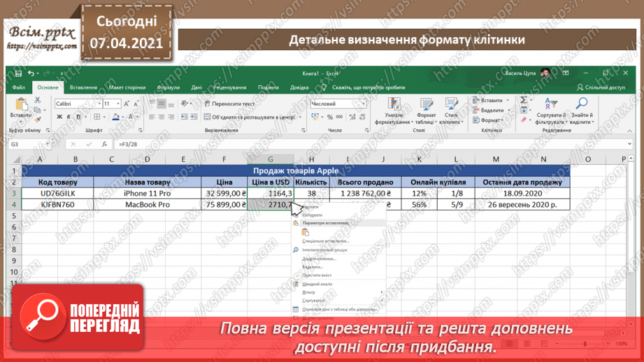Click the increase indent icon

[194, 117]
